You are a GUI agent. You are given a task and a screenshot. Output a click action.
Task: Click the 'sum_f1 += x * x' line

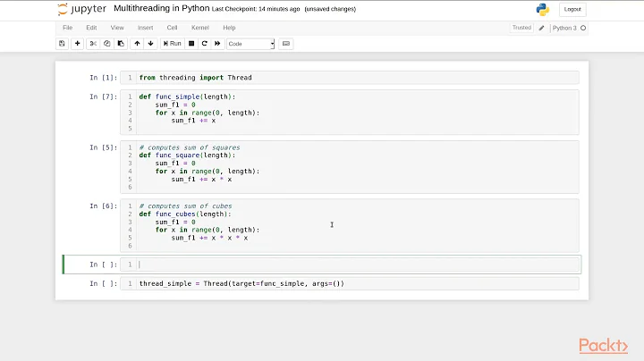(201, 180)
